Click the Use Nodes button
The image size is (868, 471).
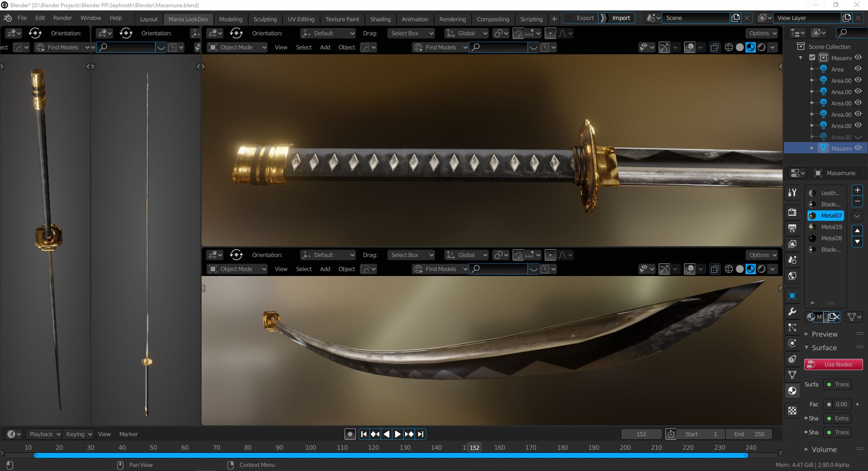[833, 364]
